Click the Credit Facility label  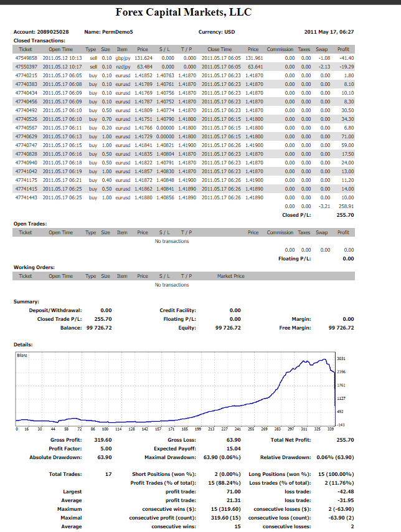point(177,310)
